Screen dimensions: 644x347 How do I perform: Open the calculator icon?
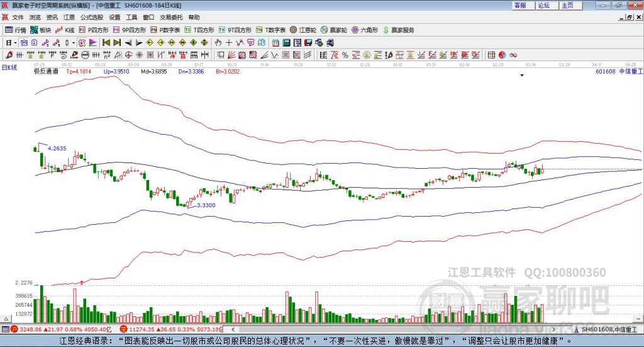[x=286, y=43]
